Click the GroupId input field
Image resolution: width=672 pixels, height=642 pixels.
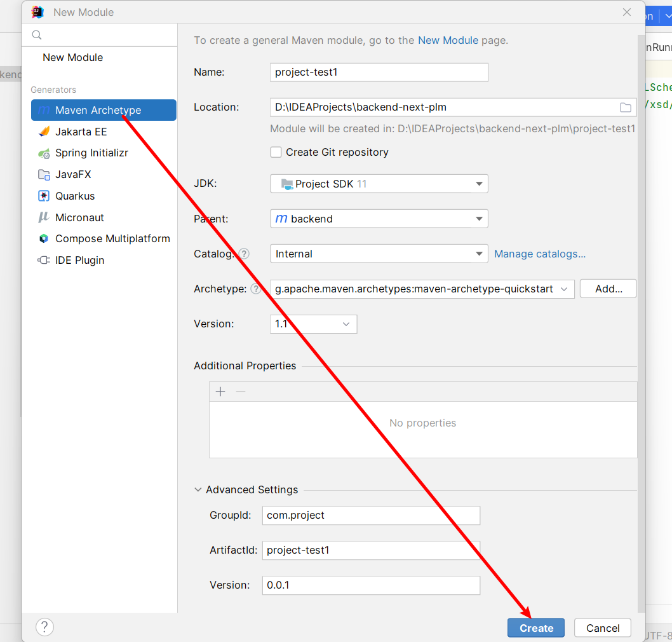(x=371, y=516)
